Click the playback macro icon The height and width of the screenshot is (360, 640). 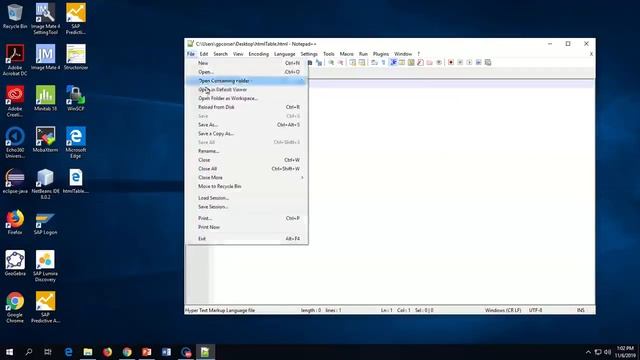[469, 62]
